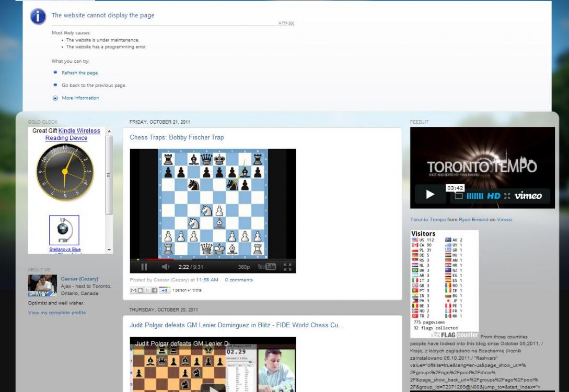Share the post to Facebook
Screen dimensions: 569x392
pyautogui.click(x=155, y=290)
